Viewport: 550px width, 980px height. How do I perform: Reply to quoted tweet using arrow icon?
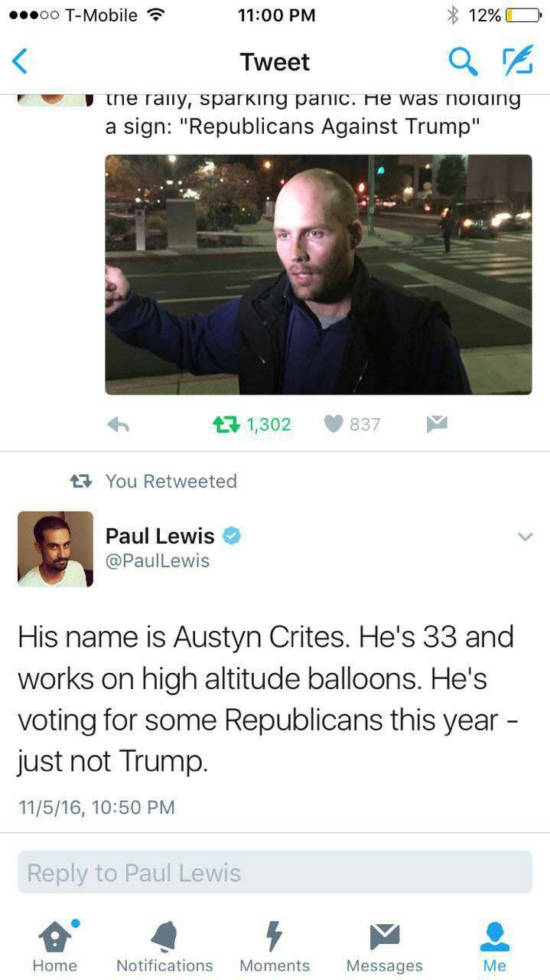(x=118, y=425)
